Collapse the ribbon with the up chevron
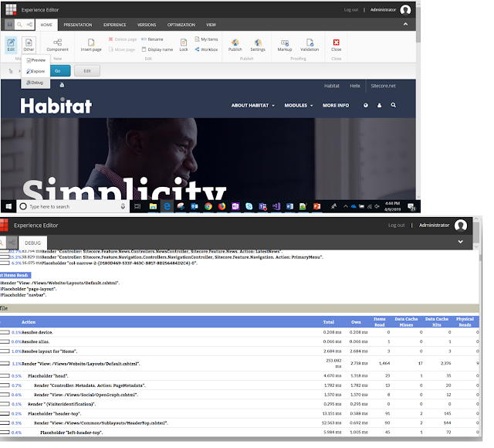This screenshot has height=448, width=494. tap(405, 24)
